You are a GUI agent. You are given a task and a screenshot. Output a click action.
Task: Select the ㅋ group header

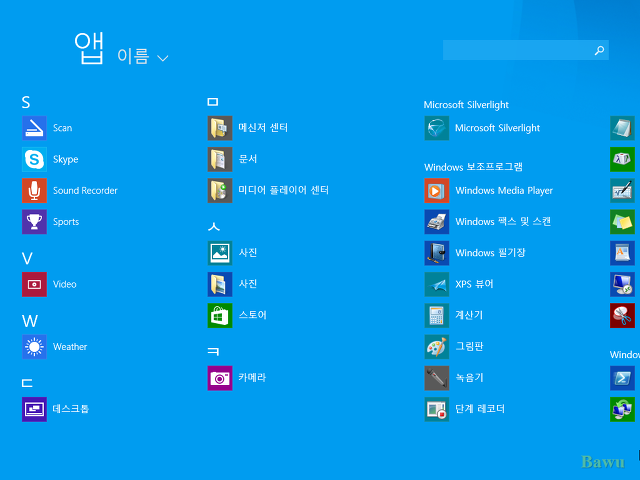point(213,351)
